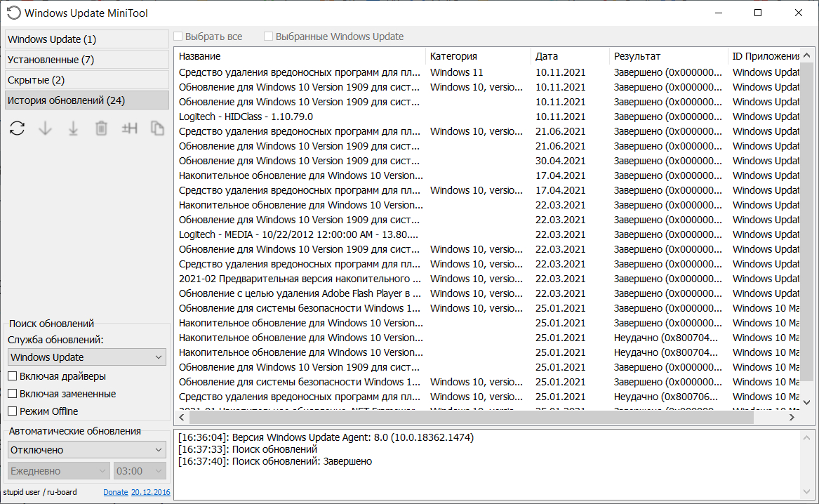Select История обновлений (24) tab
Image resolution: width=819 pixels, height=504 pixels.
pos(87,100)
